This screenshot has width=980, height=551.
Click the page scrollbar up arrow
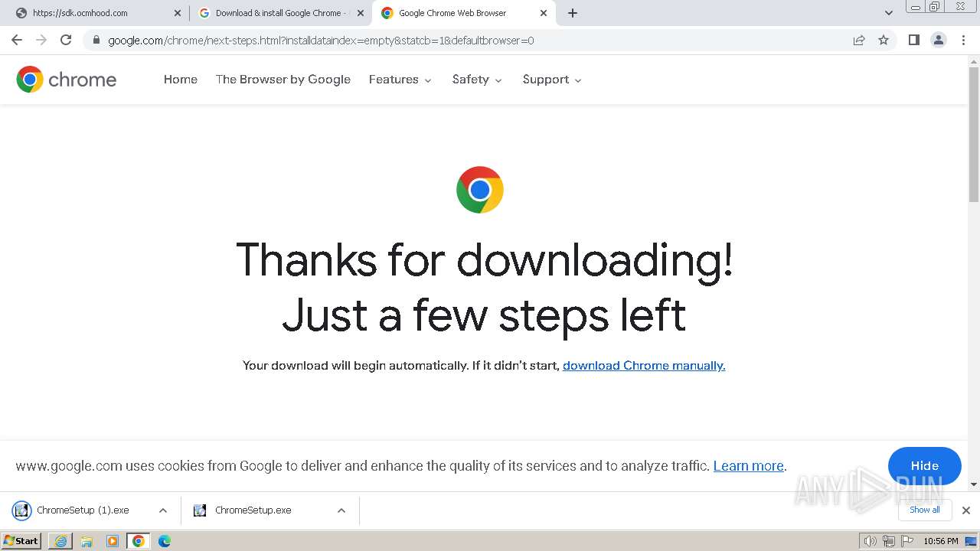974,61
